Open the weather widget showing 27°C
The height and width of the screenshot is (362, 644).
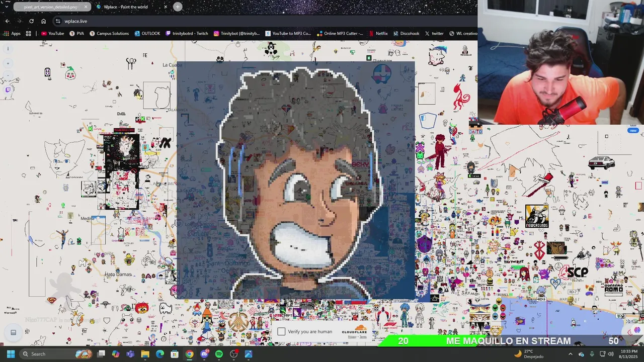click(529, 354)
